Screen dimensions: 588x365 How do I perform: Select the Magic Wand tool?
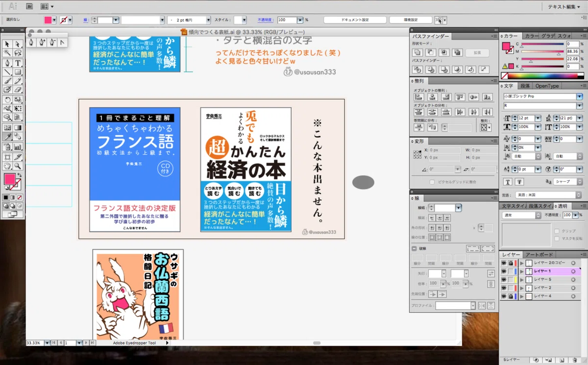point(7,53)
